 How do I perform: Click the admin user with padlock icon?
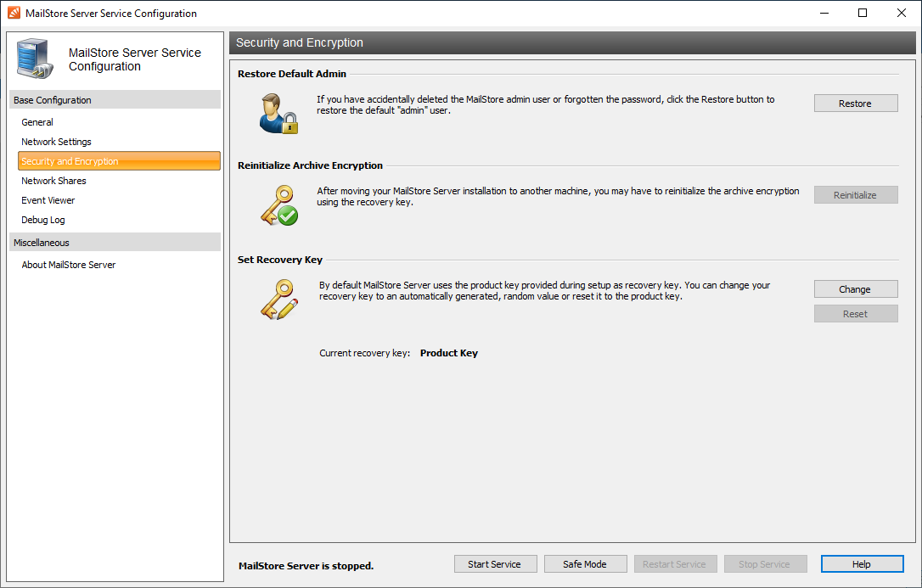278,114
